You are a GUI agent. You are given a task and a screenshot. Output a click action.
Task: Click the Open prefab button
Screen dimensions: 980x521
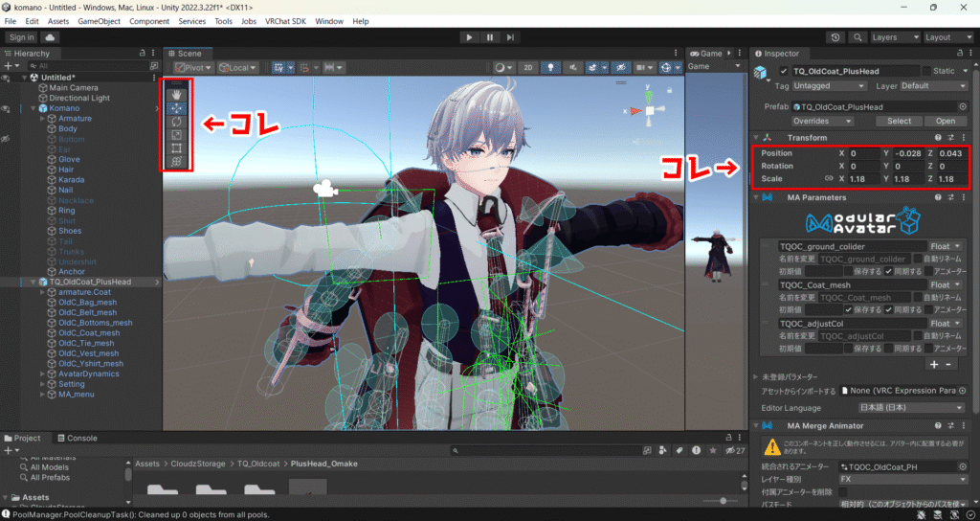click(945, 122)
